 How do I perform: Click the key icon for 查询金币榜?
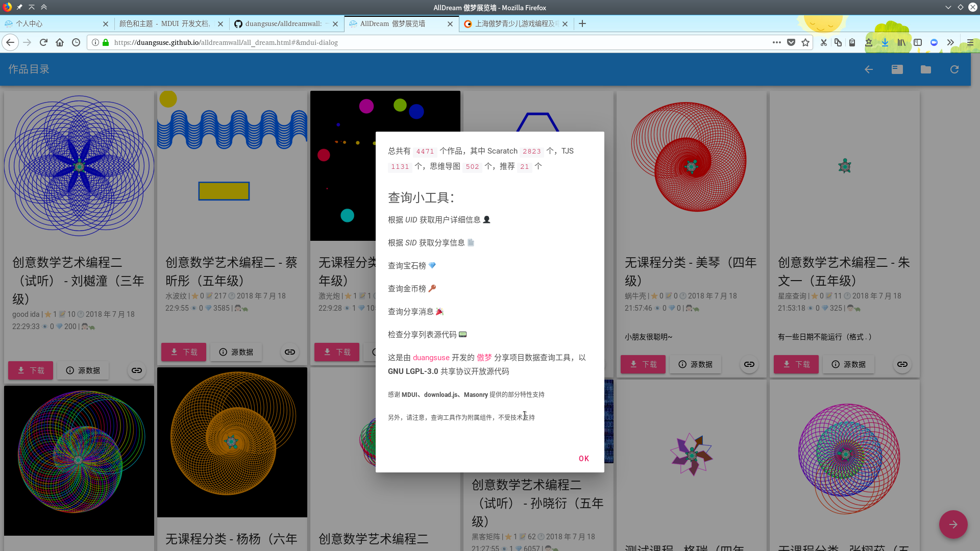(x=432, y=289)
